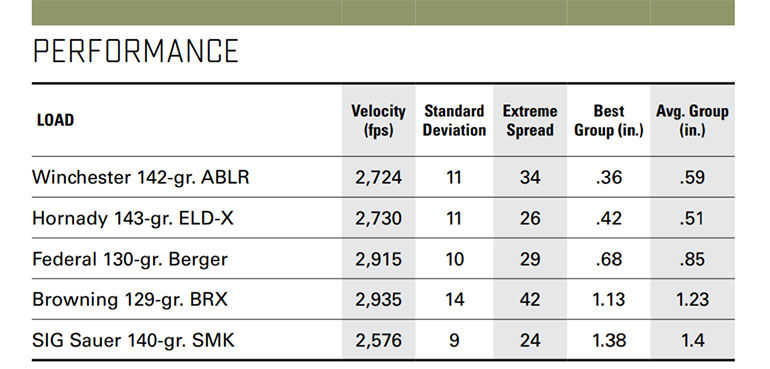Viewport: 770px width, 369px height.
Task: Select the standard deviation value 9
Action: click(x=454, y=341)
